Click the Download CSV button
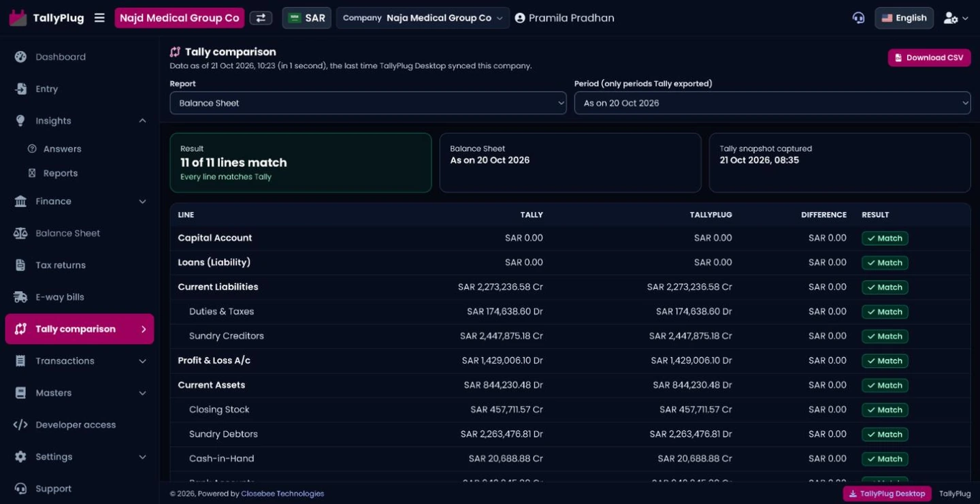 tap(929, 58)
